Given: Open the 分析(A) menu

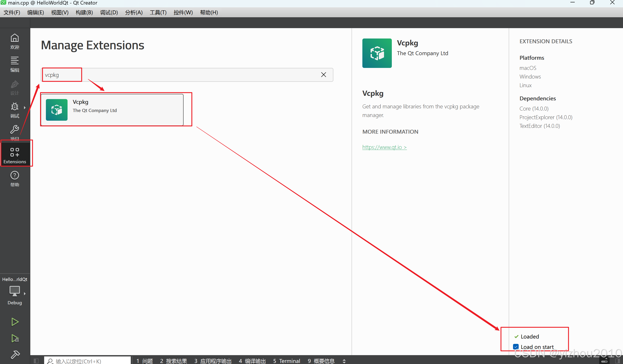Looking at the screenshot, I should [x=134, y=12].
